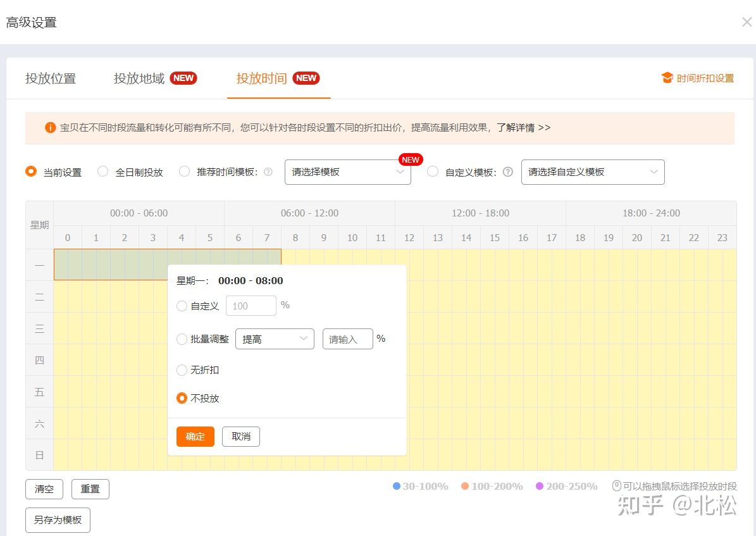
Task: Click help icon next to 自定义模板
Action: pos(508,171)
